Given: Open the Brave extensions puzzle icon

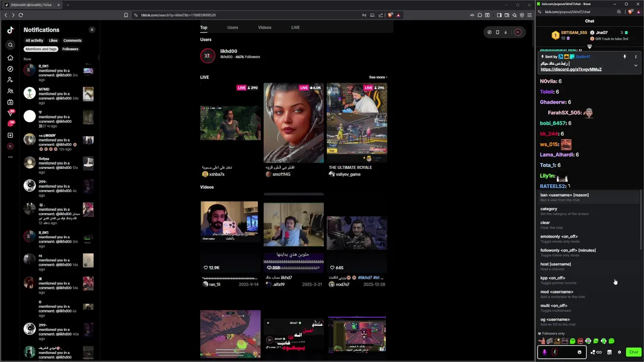Looking at the screenshot, I should (480, 15).
